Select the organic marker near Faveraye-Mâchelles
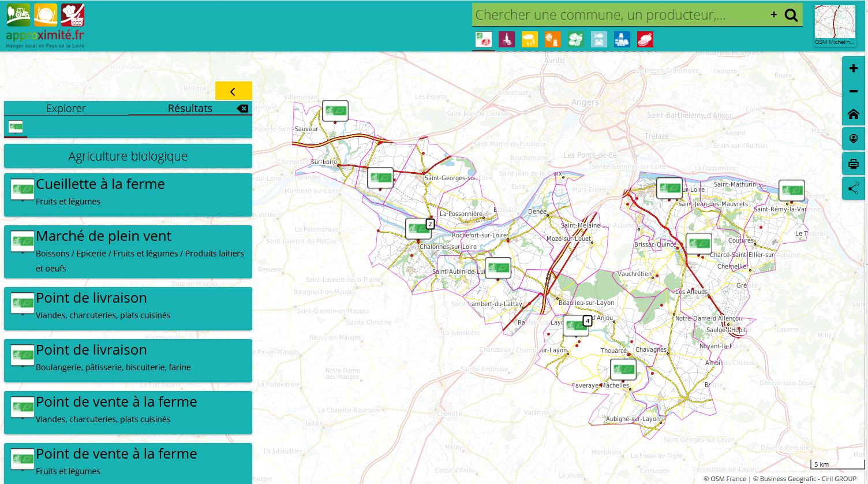868x484 pixels. point(623,369)
